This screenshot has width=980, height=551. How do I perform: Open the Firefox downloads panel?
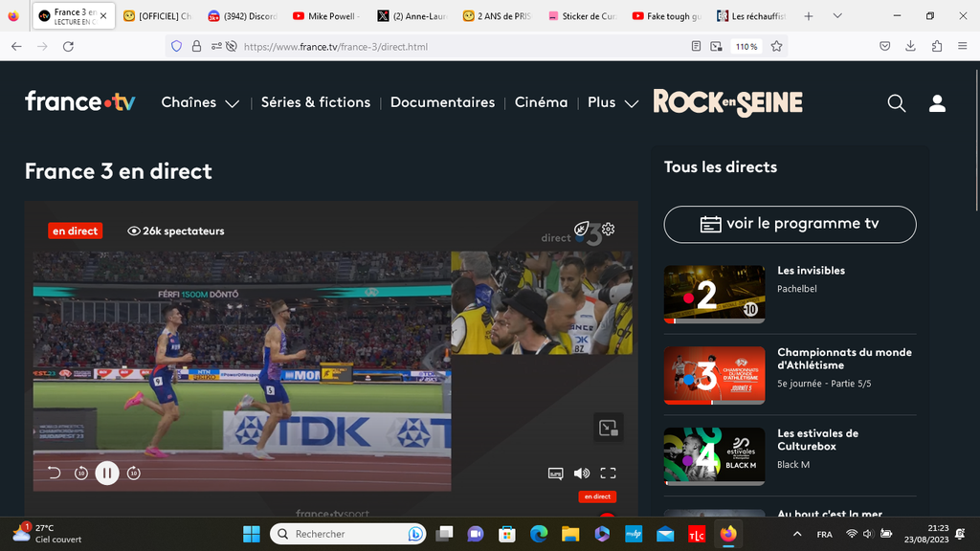(911, 46)
